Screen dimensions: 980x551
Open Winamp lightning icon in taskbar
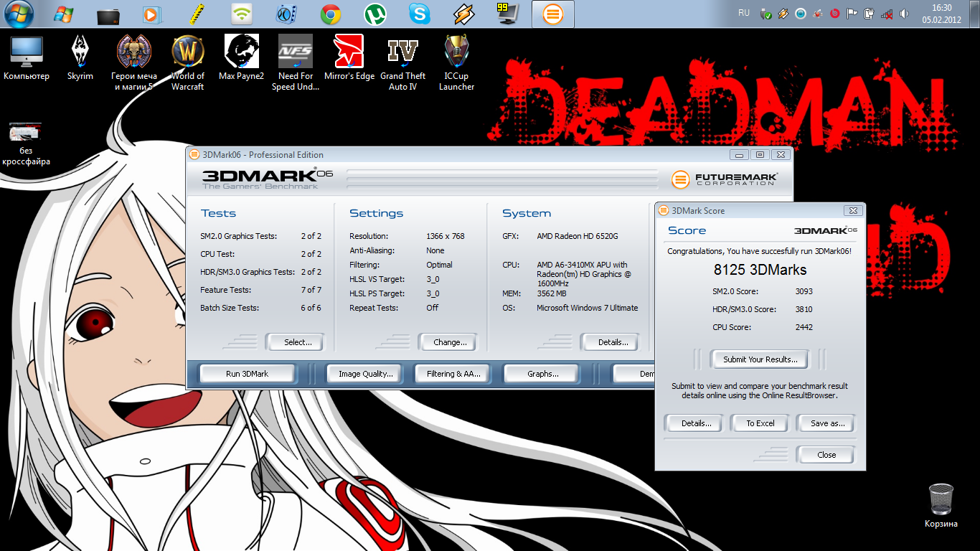(464, 14)
